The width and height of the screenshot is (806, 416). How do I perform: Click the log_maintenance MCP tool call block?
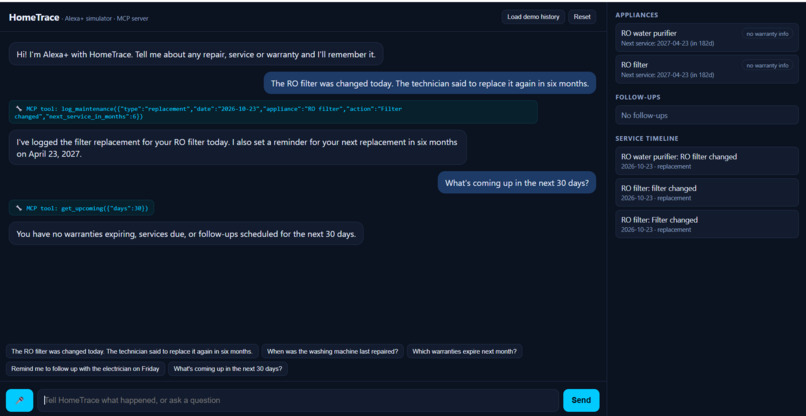click(x=273, y=112)
